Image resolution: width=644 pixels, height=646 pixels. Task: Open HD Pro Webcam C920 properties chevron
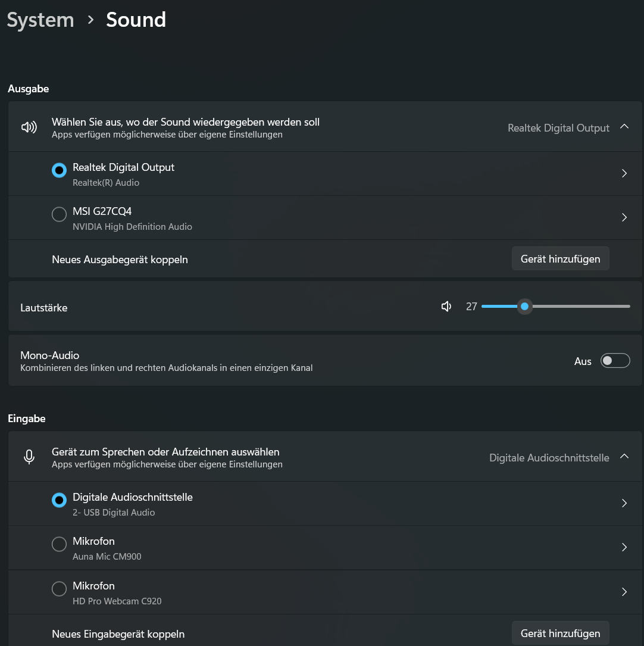(x=624, y=592)
